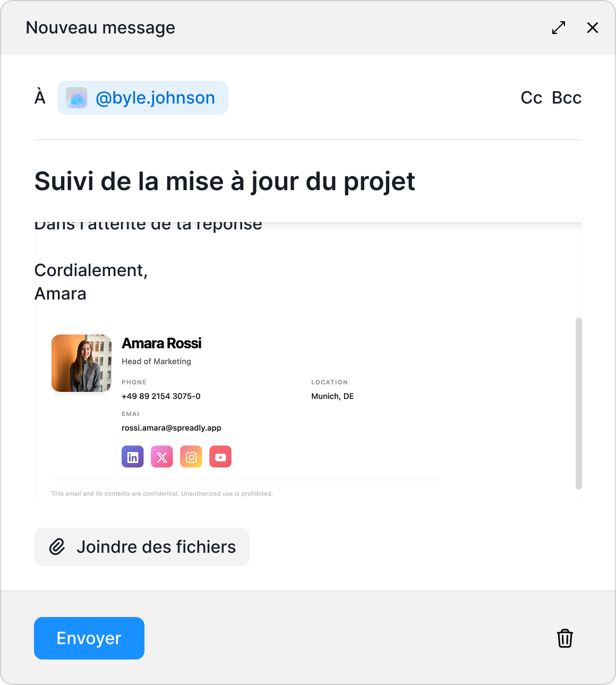
Task: Click the recipient avatar icon
Action: (76, 98)
